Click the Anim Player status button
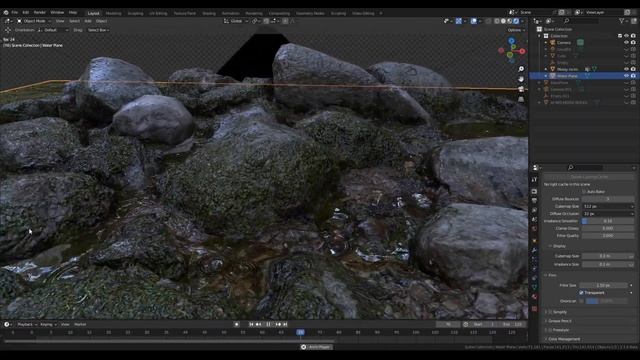640x360 pixels. [317, 347]
